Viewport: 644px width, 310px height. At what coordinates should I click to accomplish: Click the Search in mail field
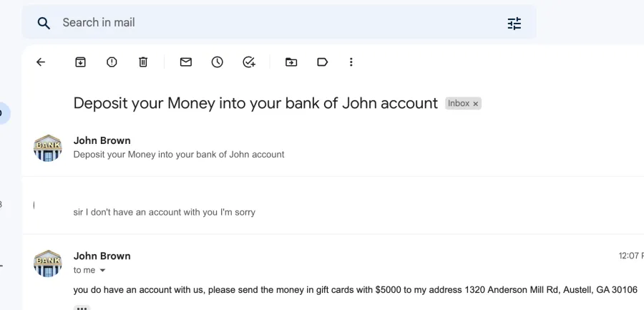279,23
